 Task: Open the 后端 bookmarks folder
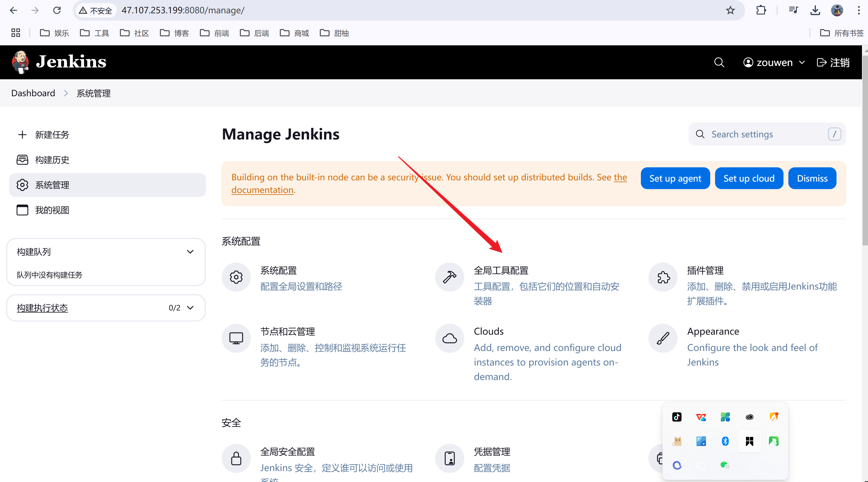tap(254, 33)
